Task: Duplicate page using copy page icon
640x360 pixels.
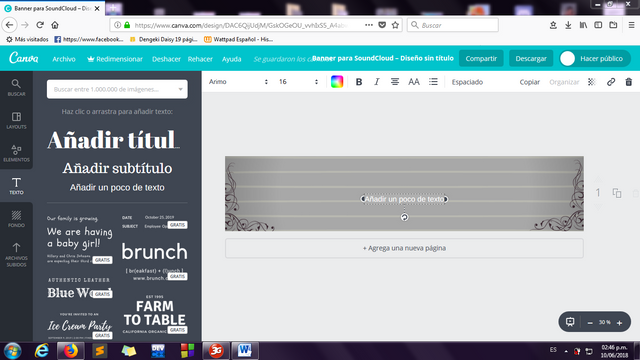Action: 617,193
